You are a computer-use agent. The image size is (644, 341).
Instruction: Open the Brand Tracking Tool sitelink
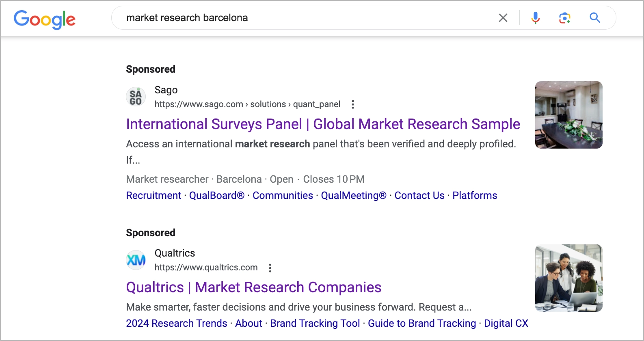tap(315, 324)
